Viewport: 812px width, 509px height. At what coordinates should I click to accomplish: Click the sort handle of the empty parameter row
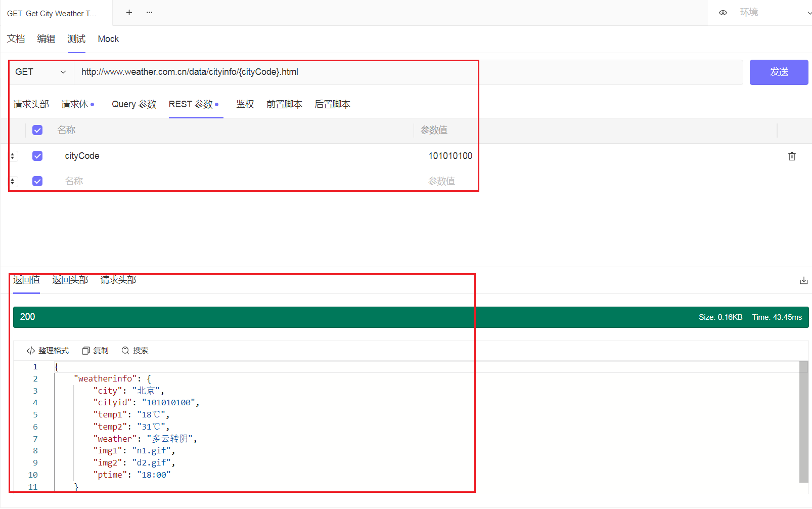tap(13, 181)
